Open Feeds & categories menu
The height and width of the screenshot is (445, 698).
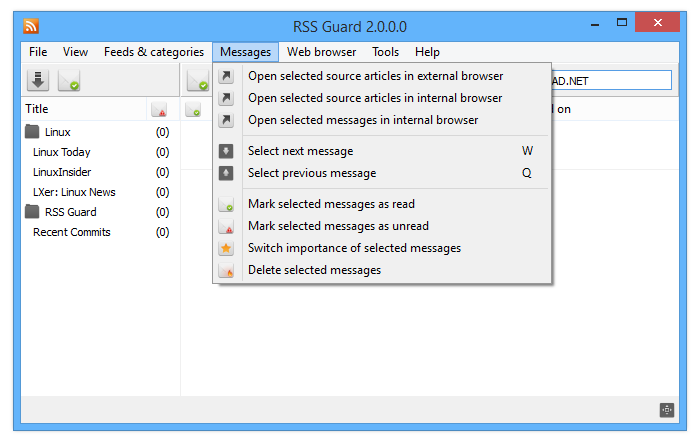tap(154, 52)
